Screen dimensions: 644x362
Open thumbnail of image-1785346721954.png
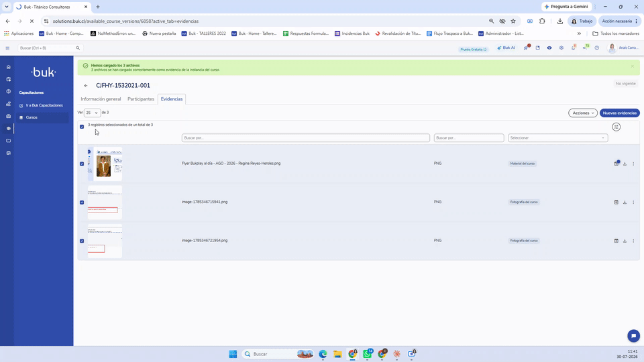click(x=105, y=241)
